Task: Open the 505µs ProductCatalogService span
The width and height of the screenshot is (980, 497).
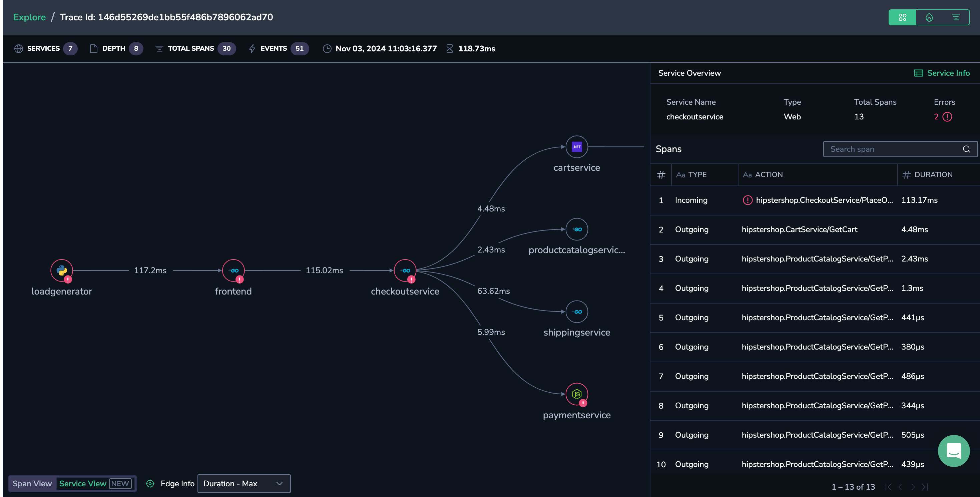Action: pyautogui.click(x=815, y=435)
